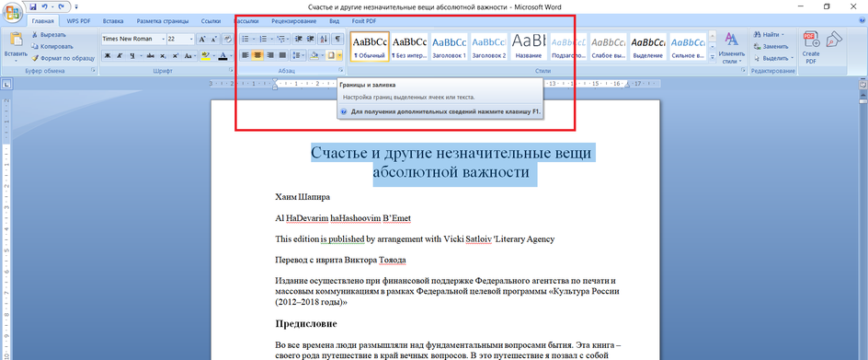The width and height of the screenshot is (868, 360).
Task: Click the Foxit pen sign icon
Action: [834, 39]
